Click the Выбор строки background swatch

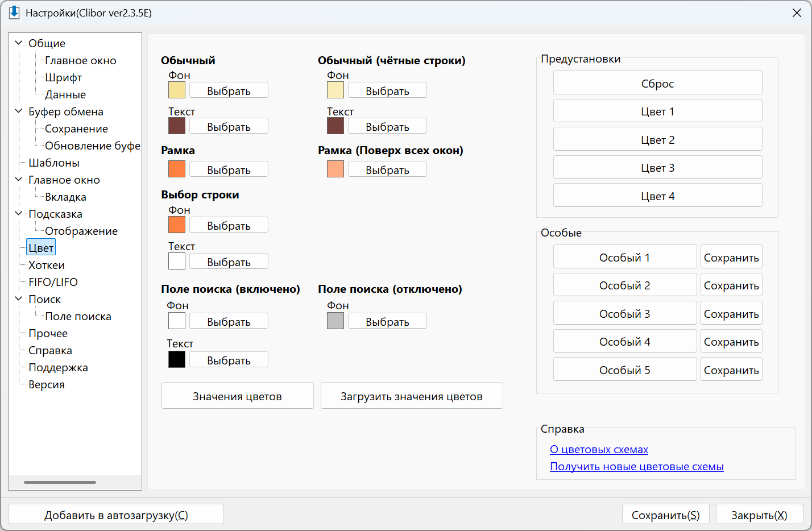click(x=177, y=225)
